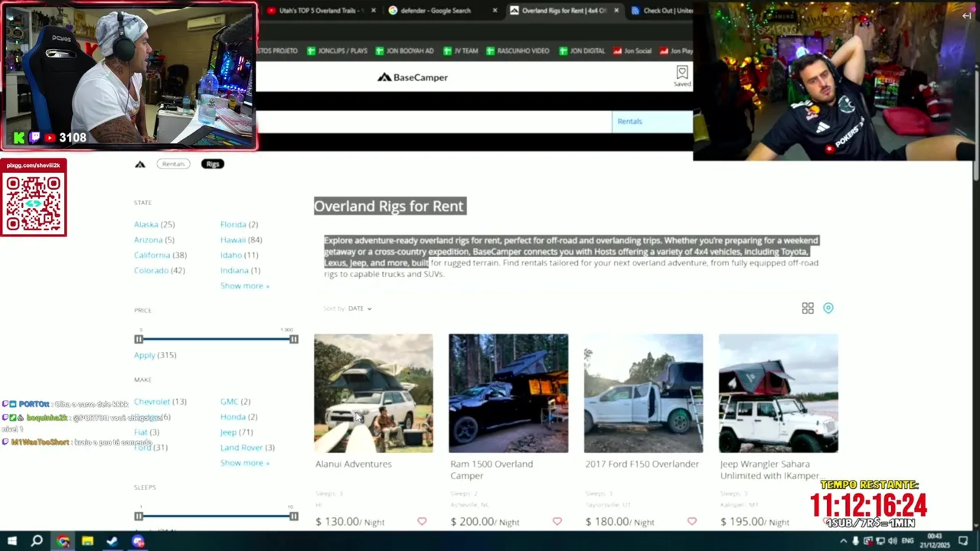Image resolution: width=980 pixels, height=551 pixels.
Task: Click the Rigs breadcrumb pill
Action: tap(213, 164)
